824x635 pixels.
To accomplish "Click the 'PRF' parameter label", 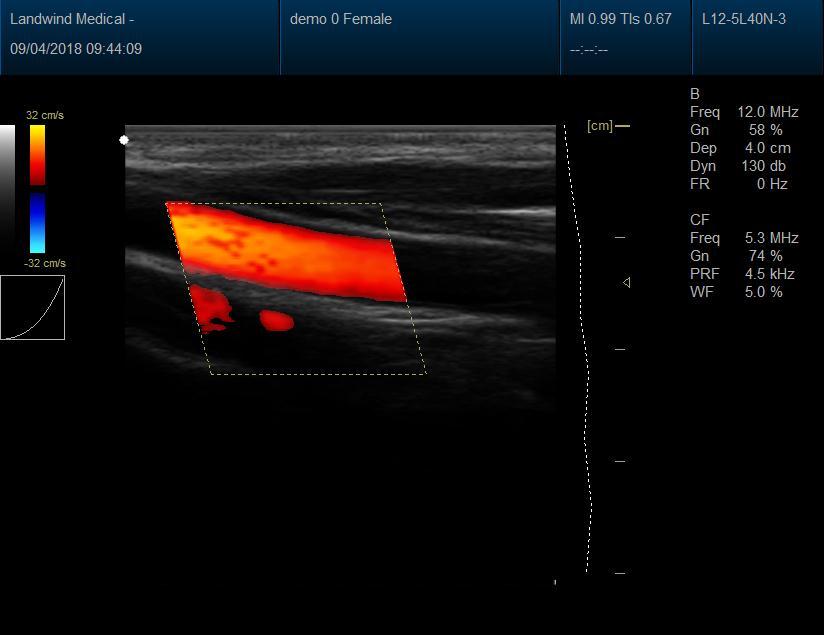I will click(x=705, y=274).
